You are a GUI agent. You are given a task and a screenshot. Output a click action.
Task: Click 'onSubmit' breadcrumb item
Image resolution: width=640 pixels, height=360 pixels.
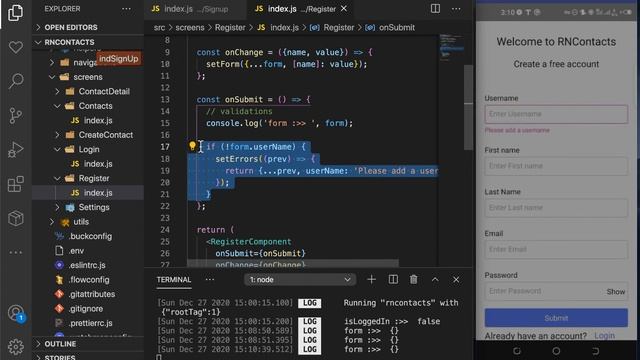click(x=397, y=27)
